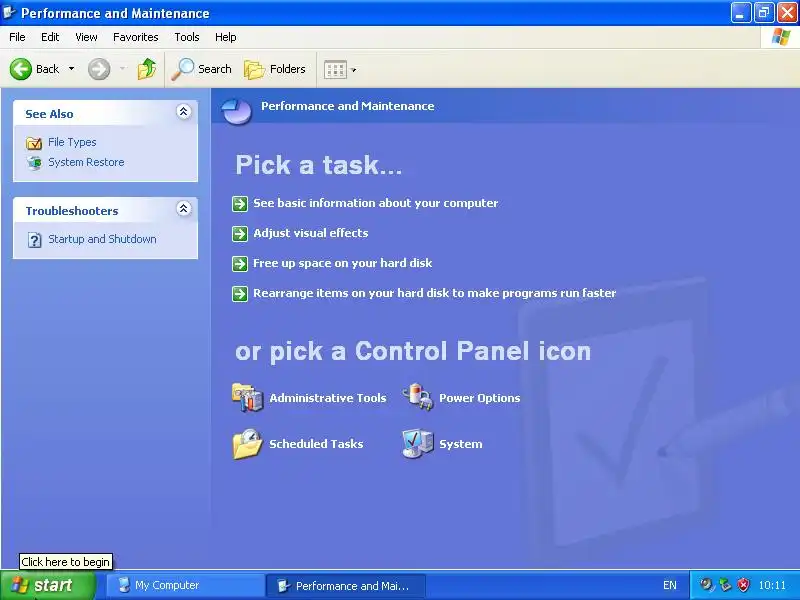Click the See Also panel header

click(x=106, y=113)
